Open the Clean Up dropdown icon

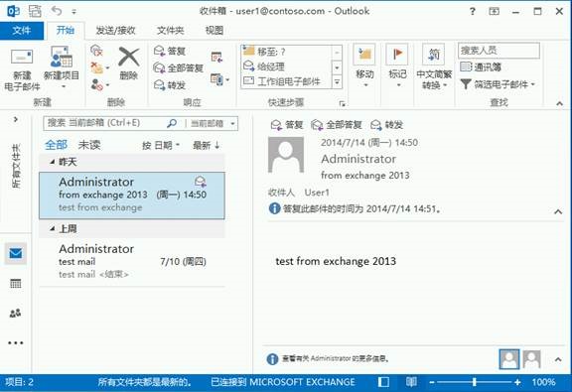point(99,67)
